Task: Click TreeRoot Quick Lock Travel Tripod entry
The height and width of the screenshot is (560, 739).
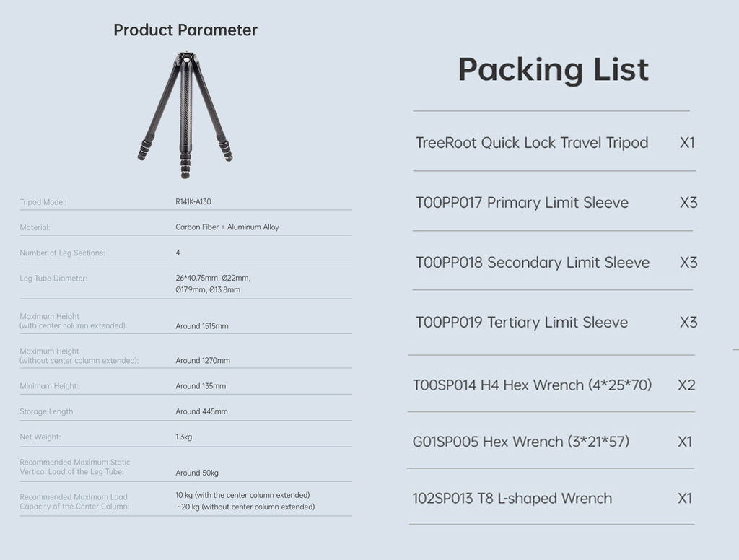Action: (532, 143)
